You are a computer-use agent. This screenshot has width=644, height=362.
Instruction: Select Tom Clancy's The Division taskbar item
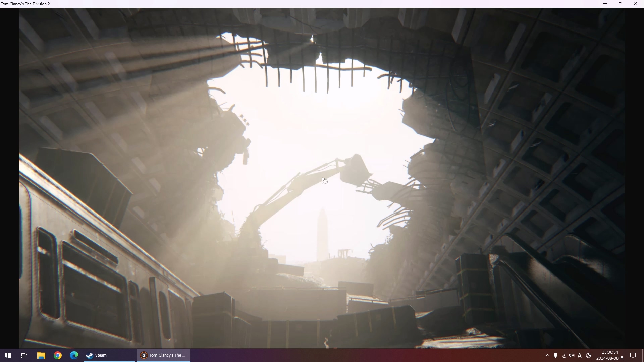coord(163,355)
